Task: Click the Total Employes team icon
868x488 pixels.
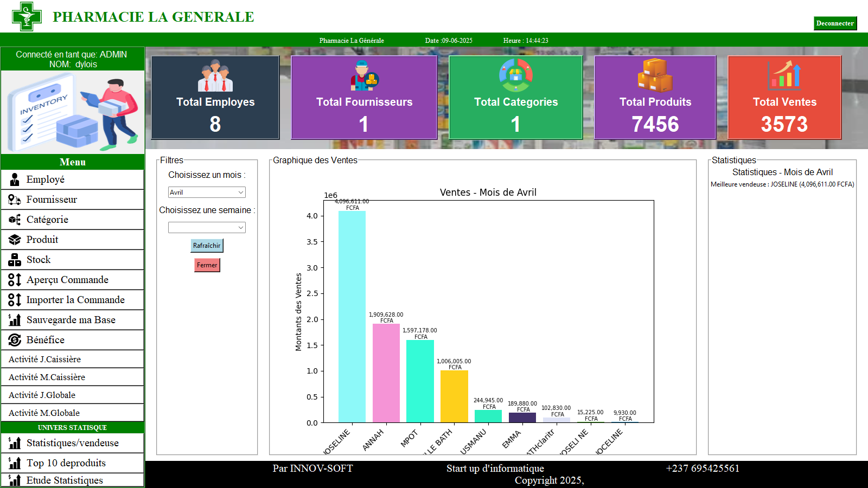Action: point(215,76)
